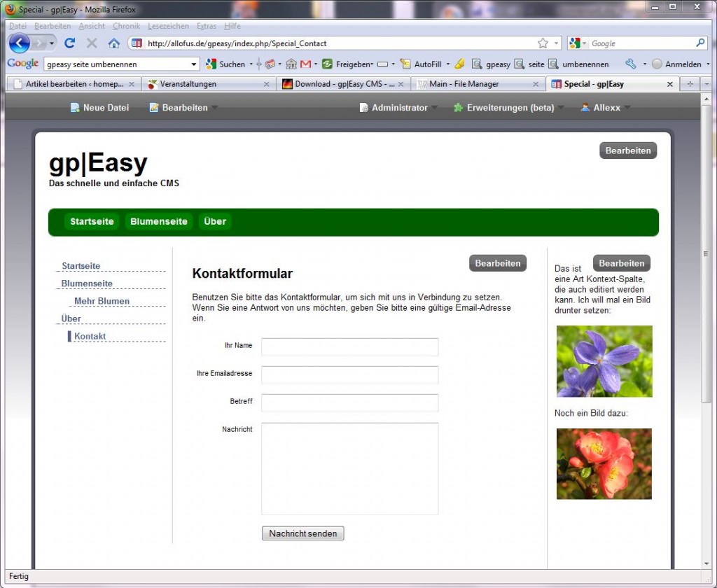Open Google toolbar settings via the wrench icon
717x588 pixels.
tap(632, 64)
